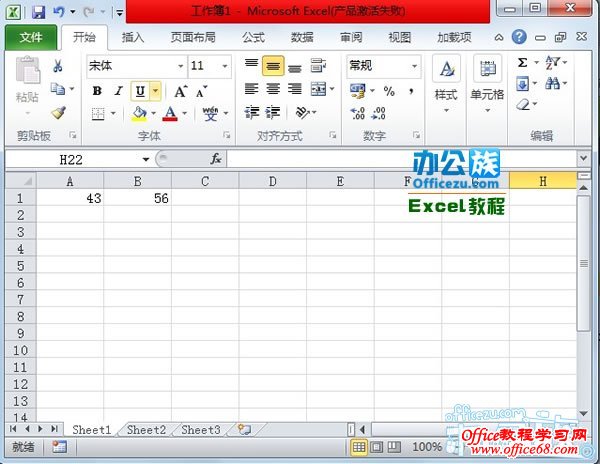Click the Save icon in quick access toolbar
Screen dimensions: 600x464
(x=38, y=12)
